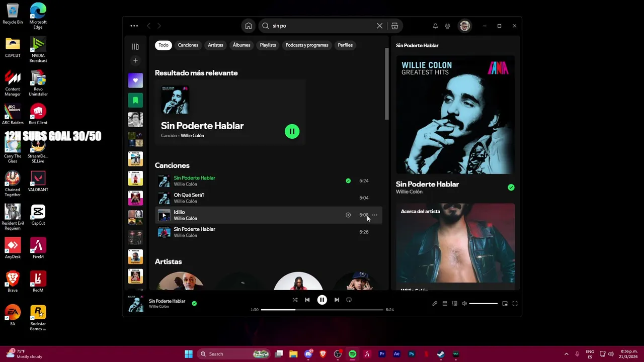This screenshot has width=644, height=362.
Task: Skip to next track
Action: click(x=337, y=300)
